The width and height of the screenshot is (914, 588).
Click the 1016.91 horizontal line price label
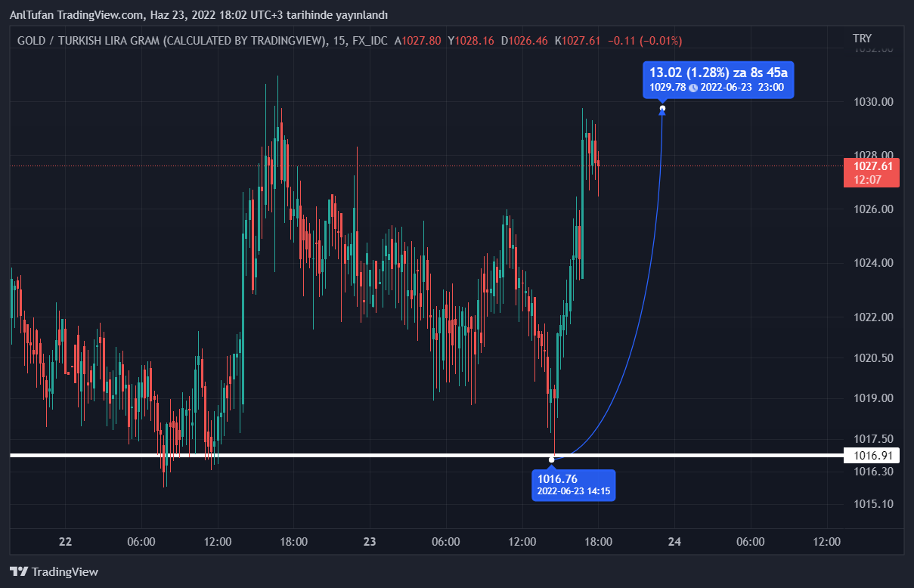[873, 455]
